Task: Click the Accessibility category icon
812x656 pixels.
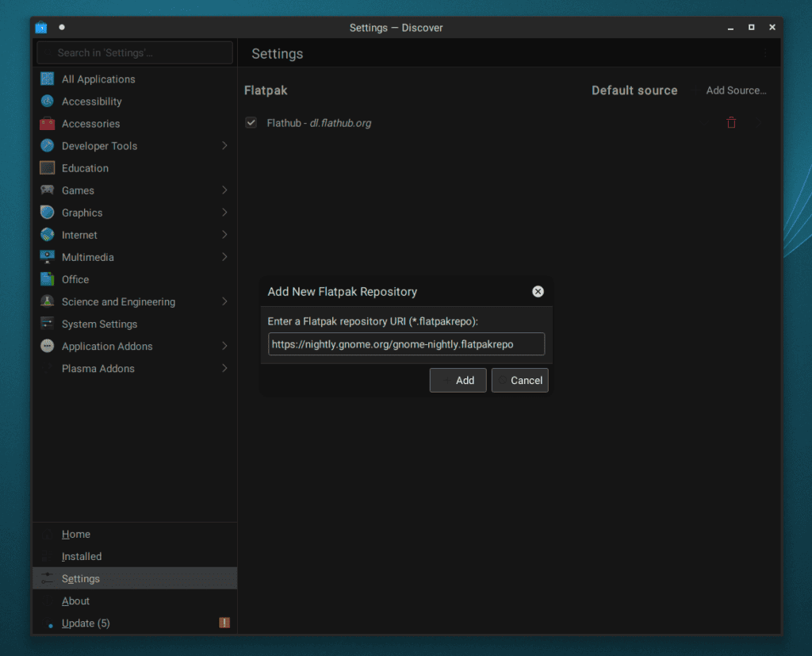Action: (48, 102)
